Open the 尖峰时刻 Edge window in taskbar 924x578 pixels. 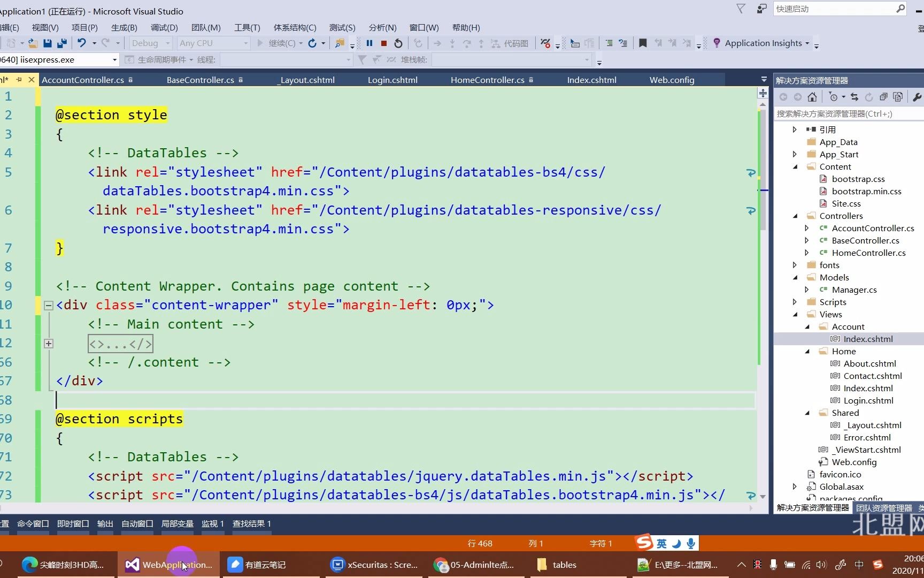click(x=64, y=565)
